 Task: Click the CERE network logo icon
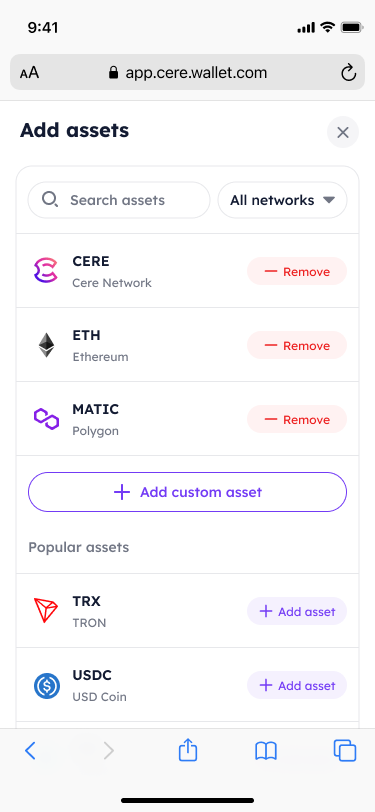[47, 271]
